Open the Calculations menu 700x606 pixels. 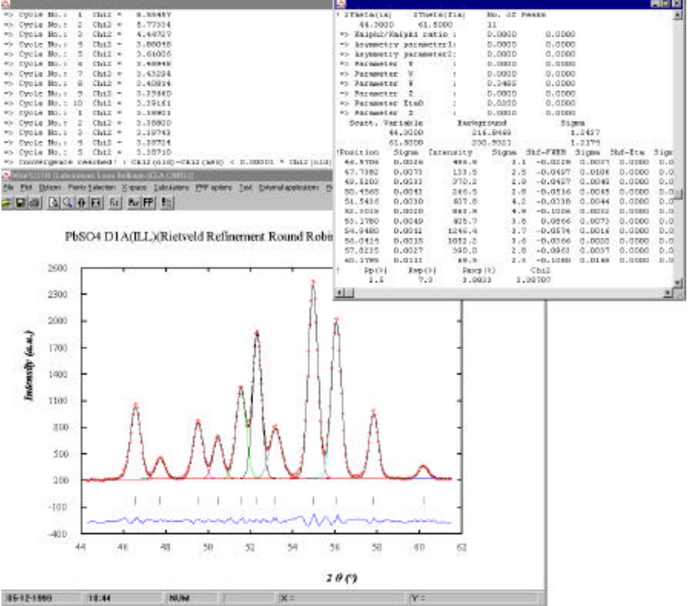pos(171,187)
